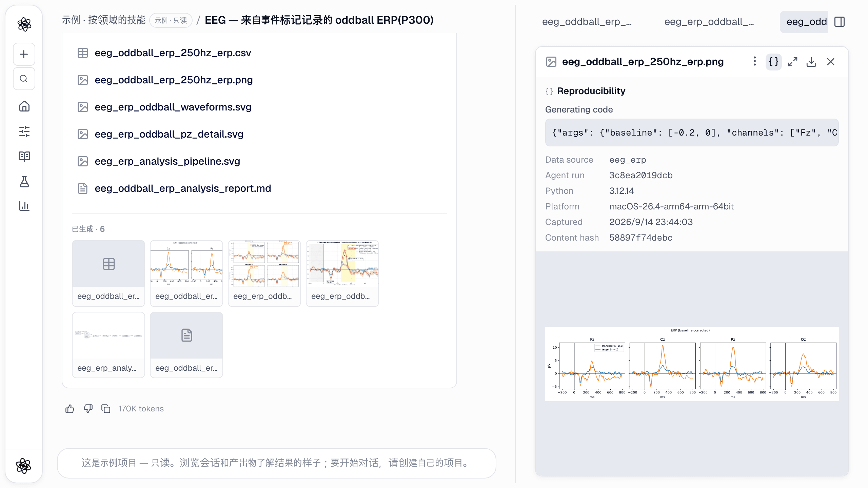Open the three-dot more options menu
Image resolution: width=868 pixels, height=488 pixels.
point(754,61)
